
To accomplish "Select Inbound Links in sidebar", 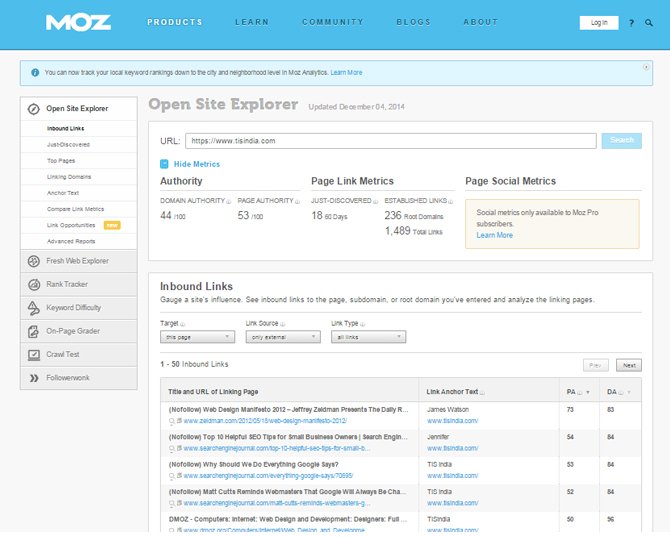I will (x=65, y=129).
